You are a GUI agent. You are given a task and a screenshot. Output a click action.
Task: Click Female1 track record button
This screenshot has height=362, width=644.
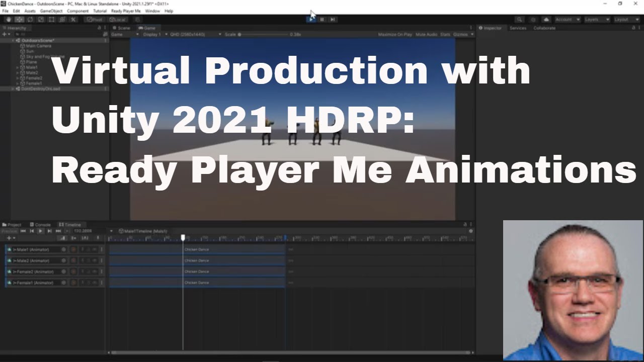click(73, 283)
